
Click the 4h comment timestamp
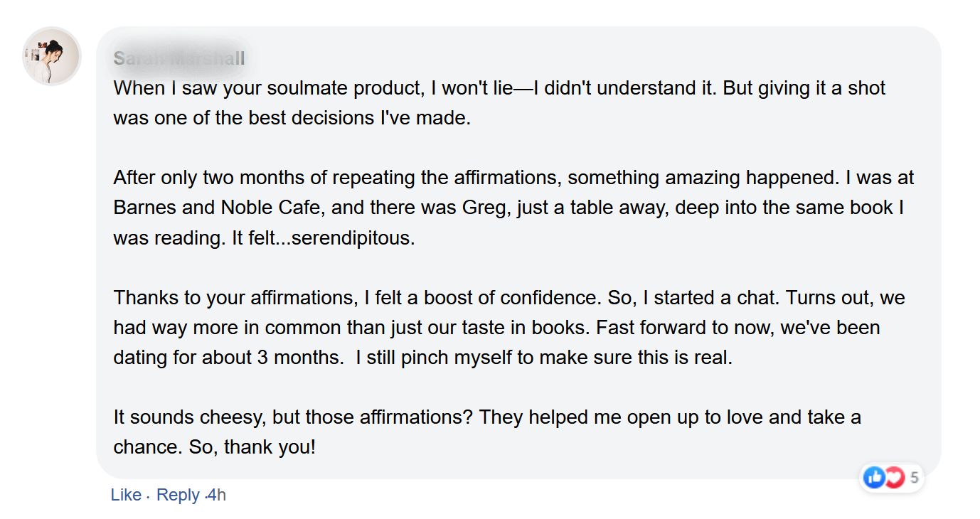[x=216, y=495]
